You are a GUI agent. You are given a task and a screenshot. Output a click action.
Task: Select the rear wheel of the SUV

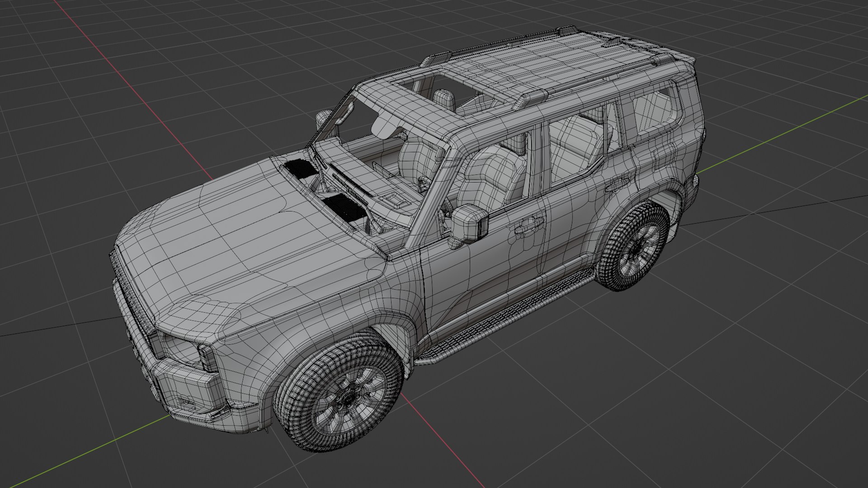(634, 246)
